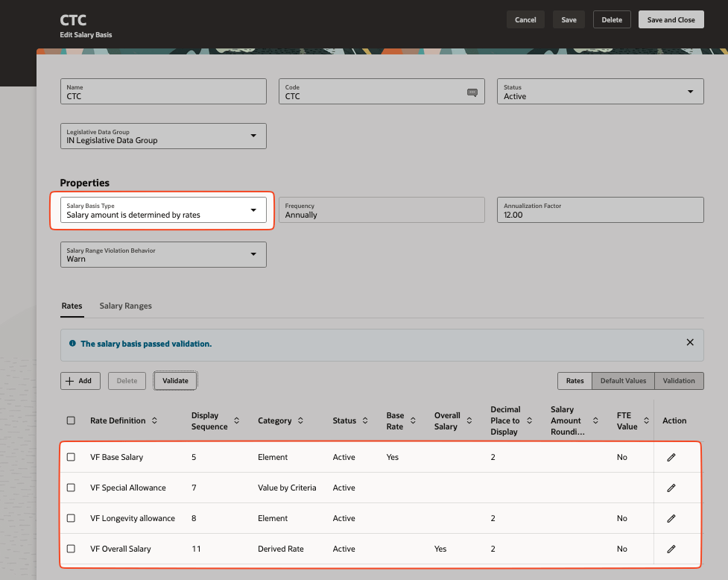Select the Default Values view
This screenshot has height=580, width=728.
(623, 381)
